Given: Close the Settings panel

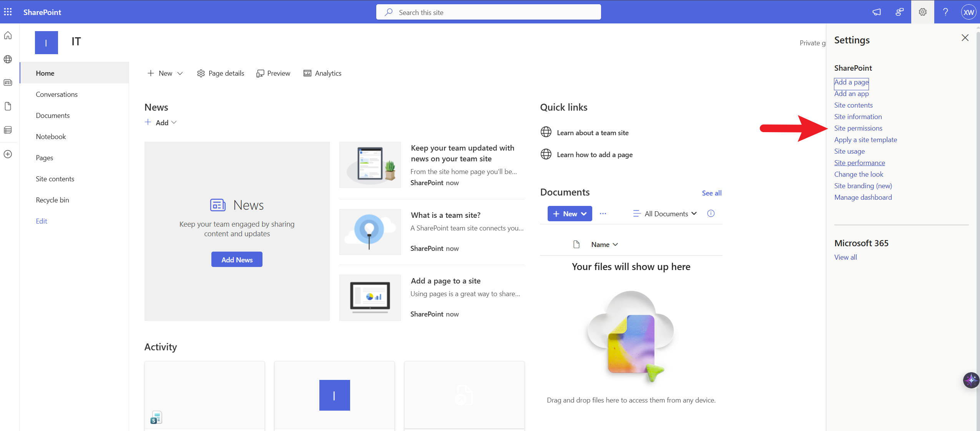Looking at the screenshot, I should click(965, 38).
